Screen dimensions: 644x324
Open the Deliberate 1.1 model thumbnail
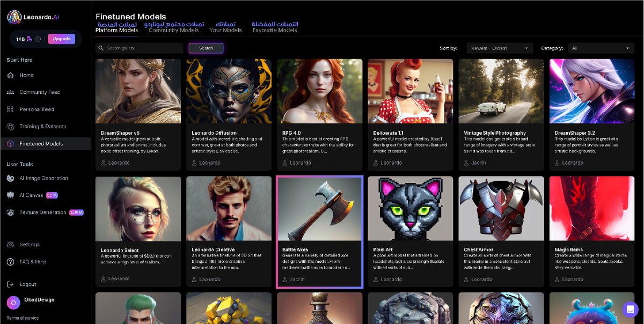[x=410, y=91]
